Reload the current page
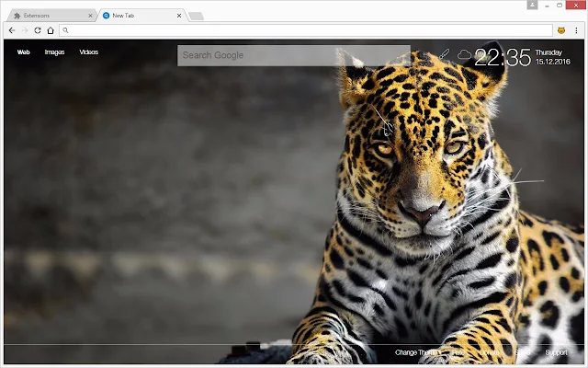The width and height of the screenshot is (588, 368). [38, 30]
